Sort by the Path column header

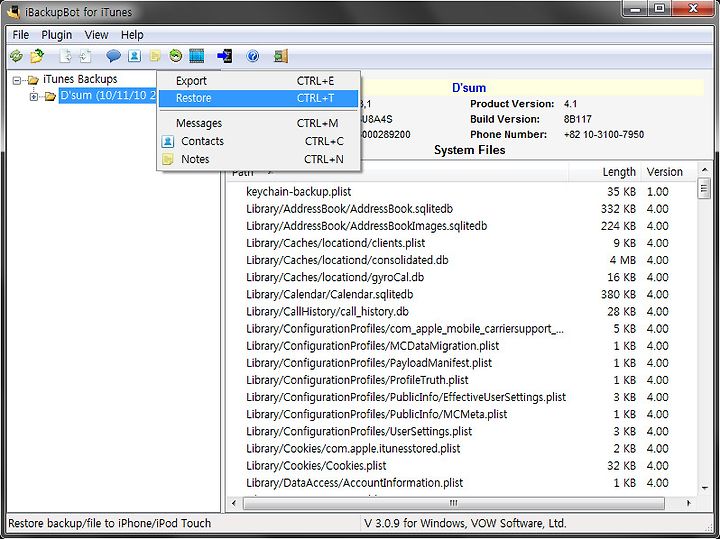[x=398, y=173]
